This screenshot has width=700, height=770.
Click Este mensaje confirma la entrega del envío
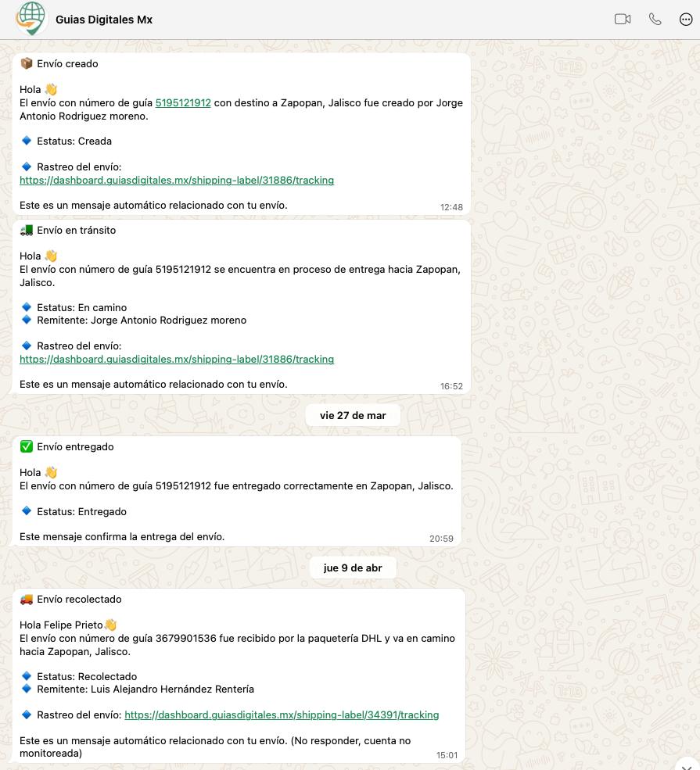pyautogui.click(x=122, y=537)
